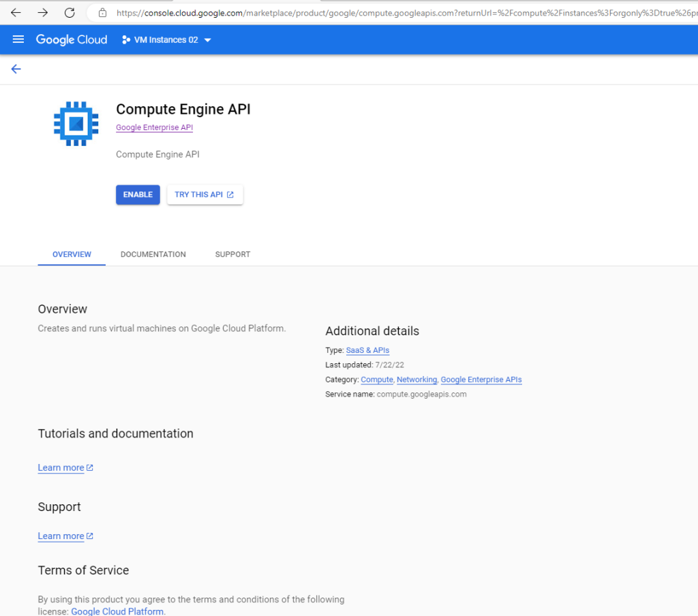Click the site lock icon in address bar

click(x=102, y=13)
